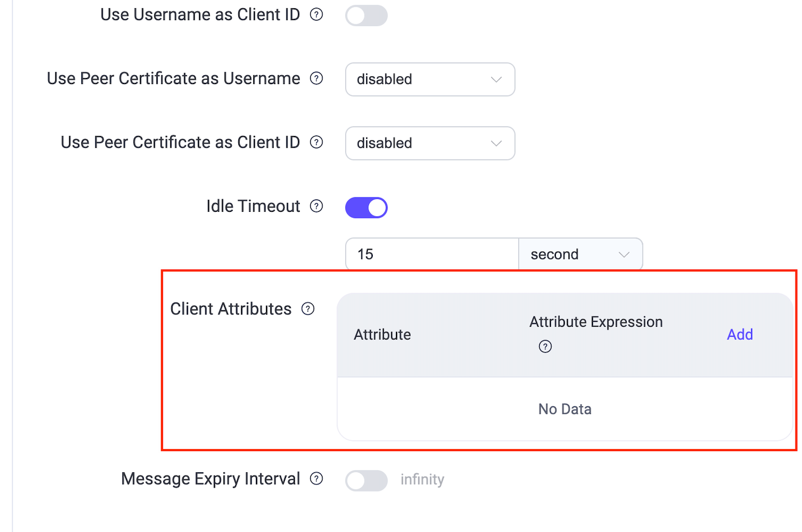Expand Use Peer Certificate as Client ID dropdown
Viewport: 802px width, 532px height.
430,143
